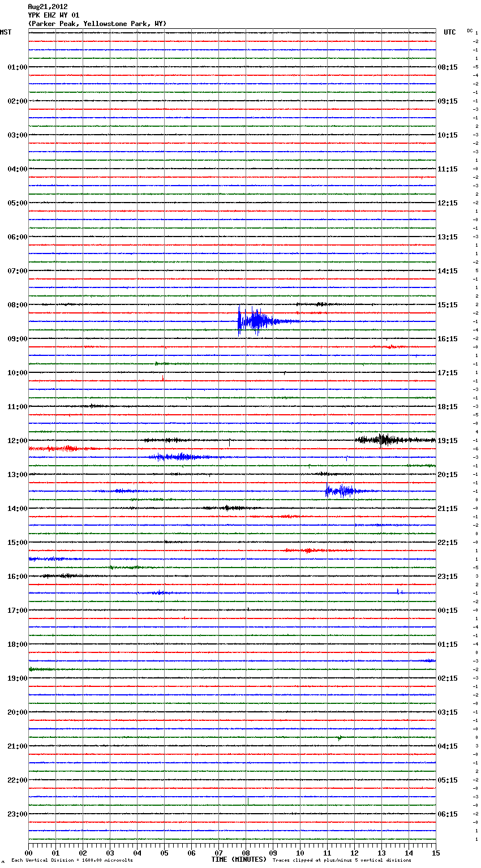Select the station code YPK EHZ WY 01
The height and width of the screenshot is (868, 481).
(53, 15)
